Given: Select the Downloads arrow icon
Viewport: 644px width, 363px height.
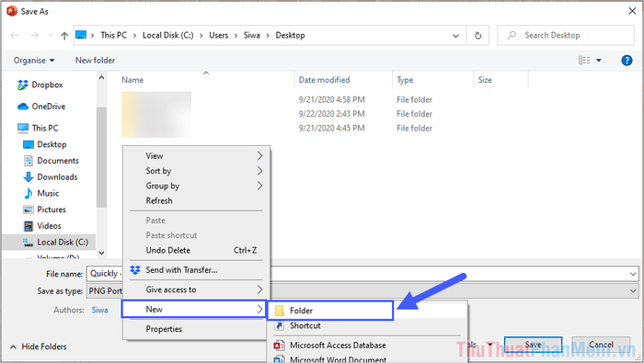Looking at the screenshot, I should 29,177.
